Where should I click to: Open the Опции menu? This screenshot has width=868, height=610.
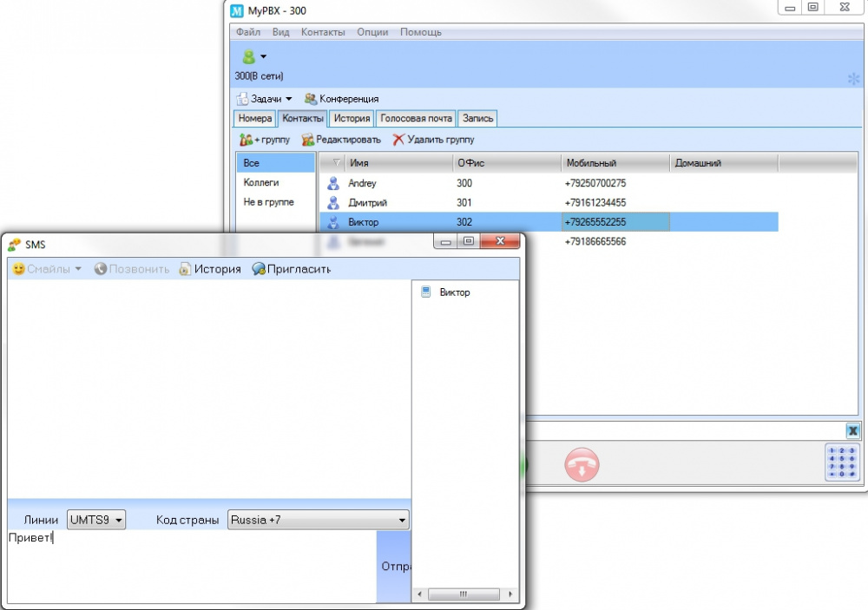(372, 32)
